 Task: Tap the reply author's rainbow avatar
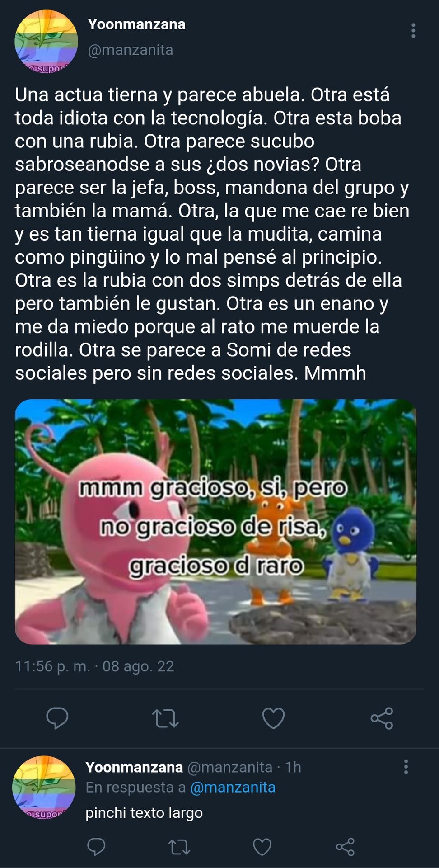click(x=44, y=787)
